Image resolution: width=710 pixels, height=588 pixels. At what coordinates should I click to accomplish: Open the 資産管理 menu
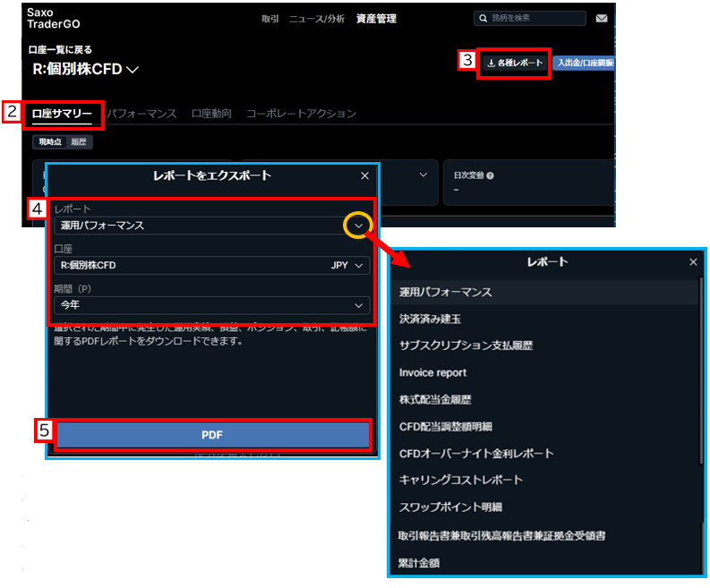(x=376, y=19)
